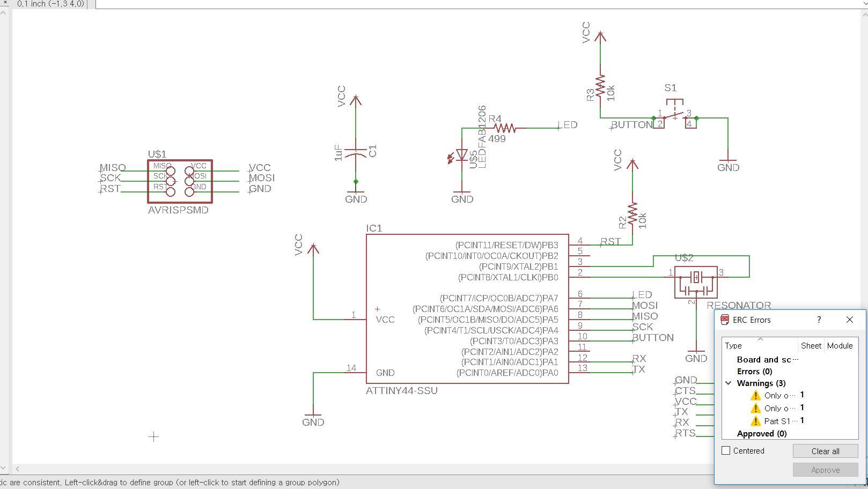Select the Approved (0) row

click(790, 433)
